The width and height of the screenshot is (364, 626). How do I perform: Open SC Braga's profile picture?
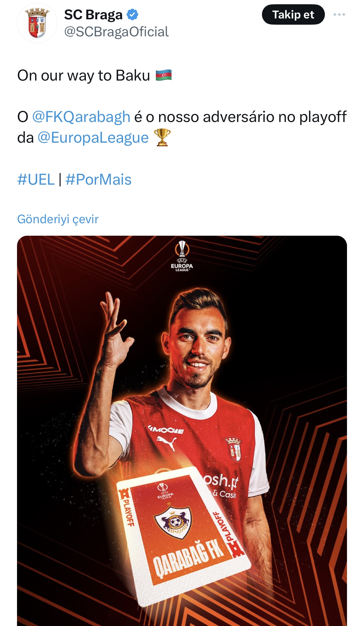coord(37,23)
